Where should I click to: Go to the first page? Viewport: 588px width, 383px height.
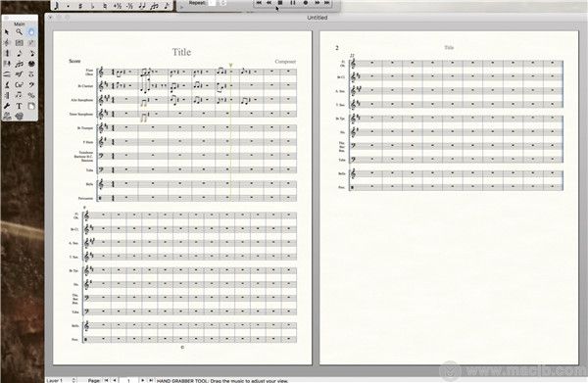click(x=107, y=380)
